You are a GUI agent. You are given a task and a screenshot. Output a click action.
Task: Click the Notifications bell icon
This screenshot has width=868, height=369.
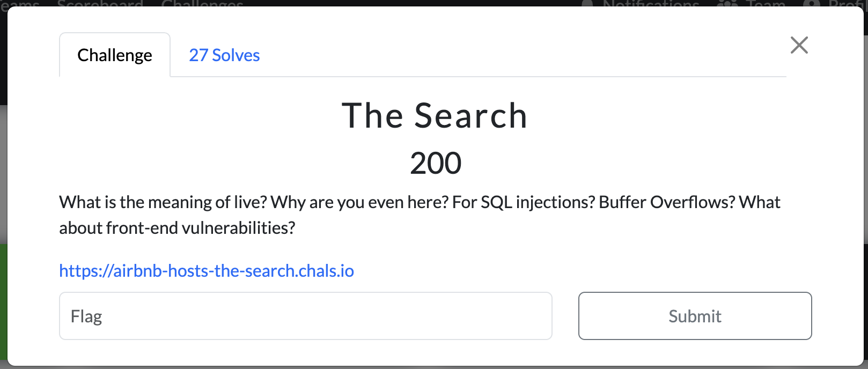coord(587,3)
